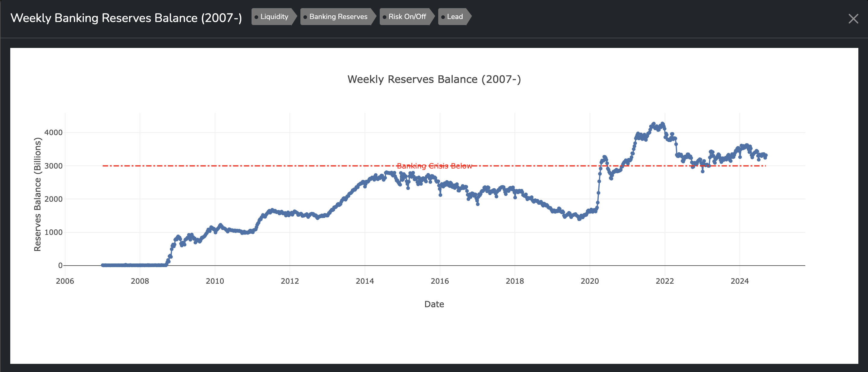The width and height of the screenshot is (868, 372).
Task: Click the latest data point at the line's end
Action: tap(766, 156)
